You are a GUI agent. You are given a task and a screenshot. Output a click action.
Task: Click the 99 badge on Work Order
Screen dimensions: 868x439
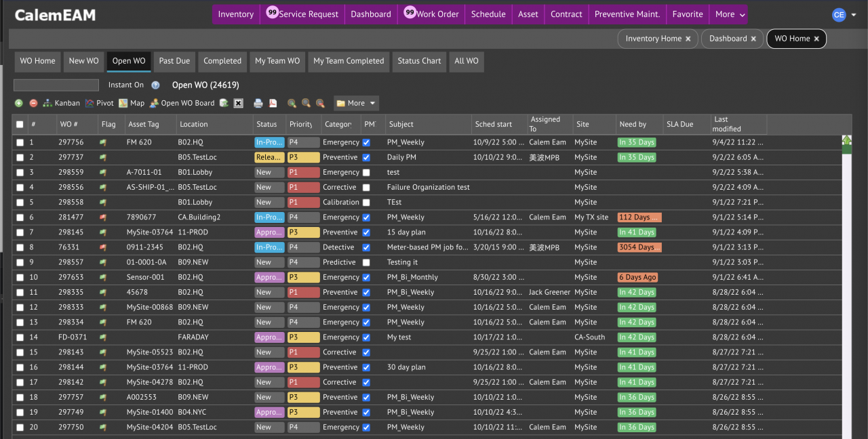[x=410, y=12]
